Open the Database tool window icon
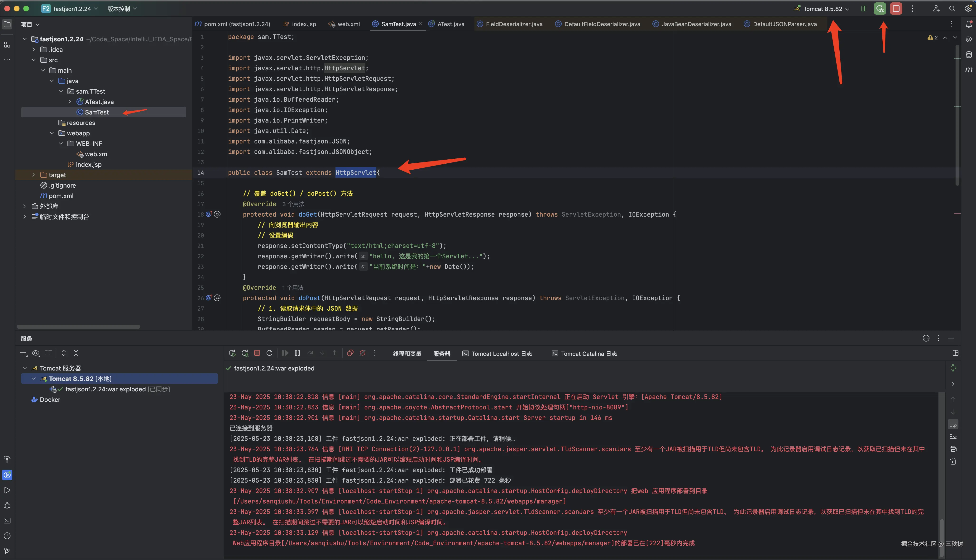 pos(968,55)
